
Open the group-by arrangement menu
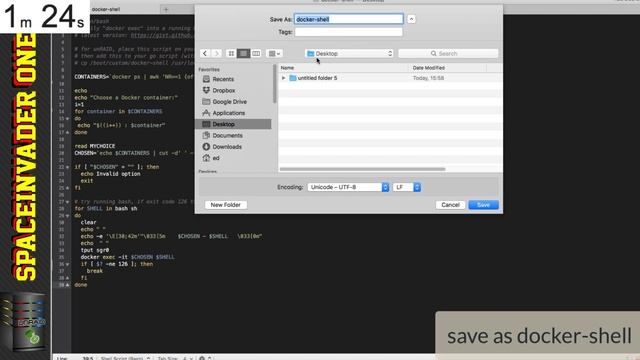[274, 53]
